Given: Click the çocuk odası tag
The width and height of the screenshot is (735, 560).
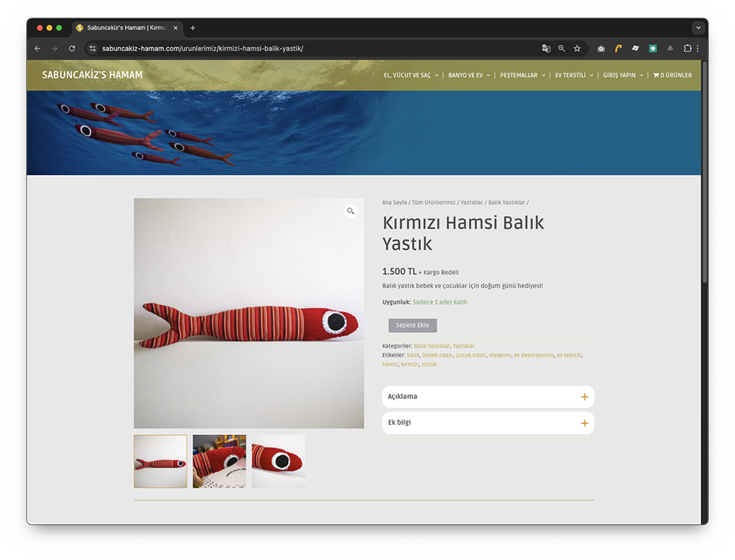Looking at the screenshot, I should [x=470, y=355].
